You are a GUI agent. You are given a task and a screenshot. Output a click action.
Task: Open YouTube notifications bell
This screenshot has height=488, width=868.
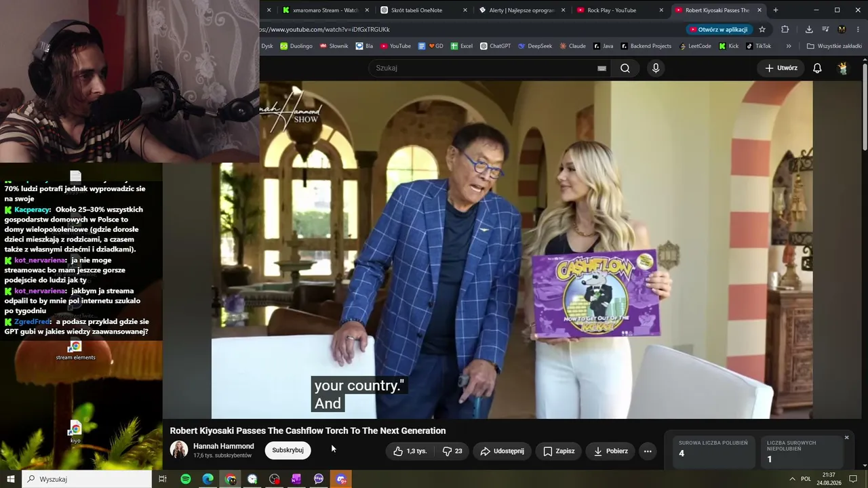coord(817,68)
